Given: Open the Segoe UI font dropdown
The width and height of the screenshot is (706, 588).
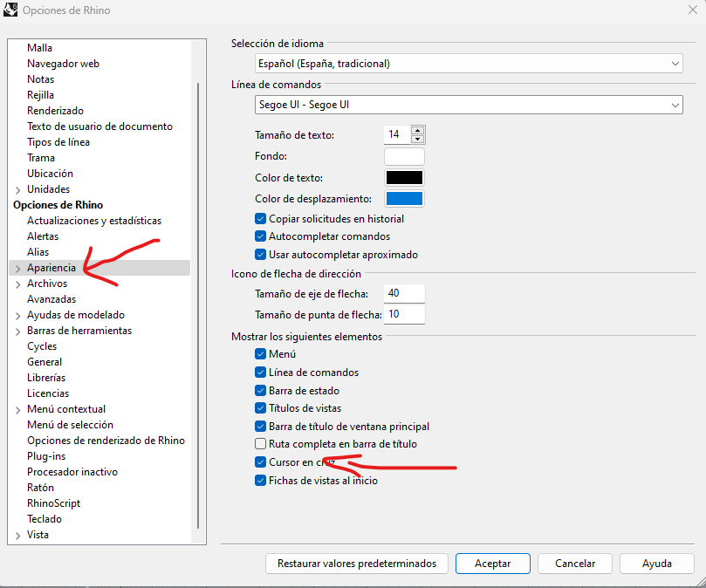Looking at the screenshot, I should click(469, 105).
